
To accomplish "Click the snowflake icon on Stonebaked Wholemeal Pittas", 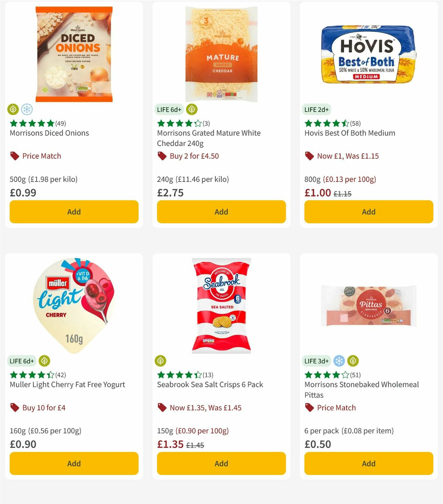I will click(339, 361).
